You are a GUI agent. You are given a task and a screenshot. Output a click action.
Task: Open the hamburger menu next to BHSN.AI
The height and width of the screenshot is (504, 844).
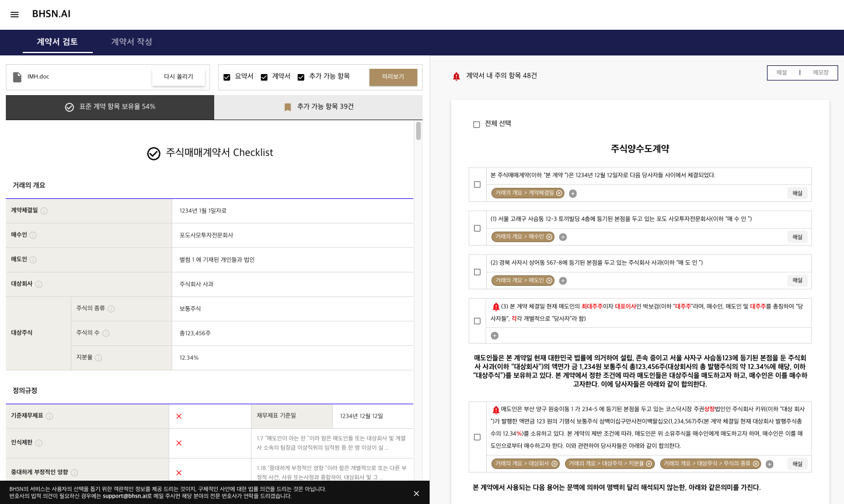click(15, 15)
